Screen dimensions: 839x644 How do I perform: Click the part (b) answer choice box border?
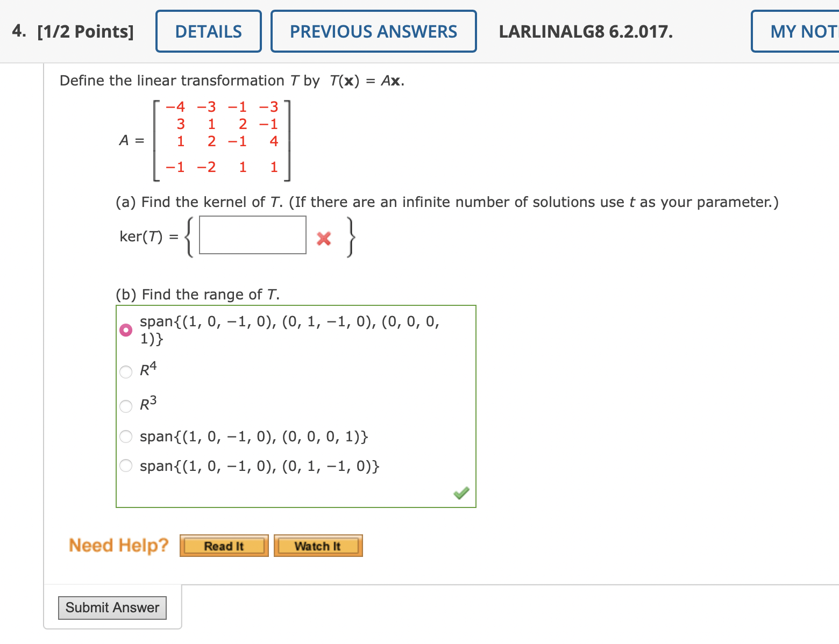tap(296, 306)
